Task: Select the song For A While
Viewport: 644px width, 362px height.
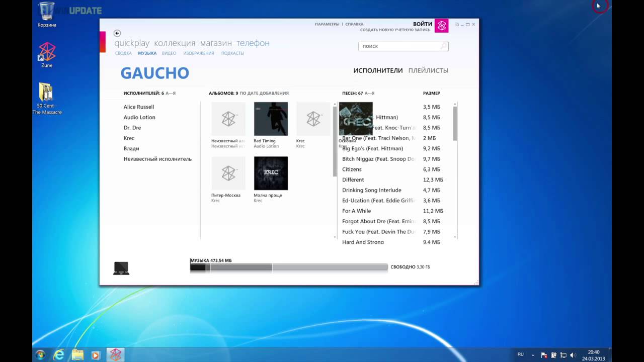Action: (357, 211)
